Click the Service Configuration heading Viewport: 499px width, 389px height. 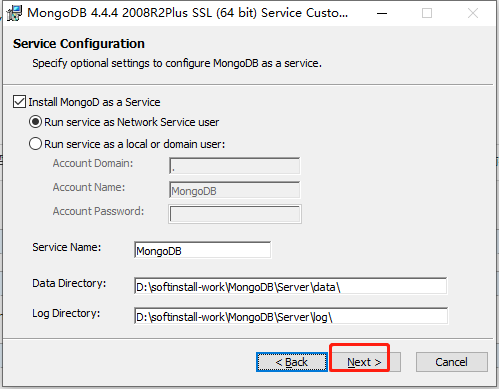click(79, 44)
